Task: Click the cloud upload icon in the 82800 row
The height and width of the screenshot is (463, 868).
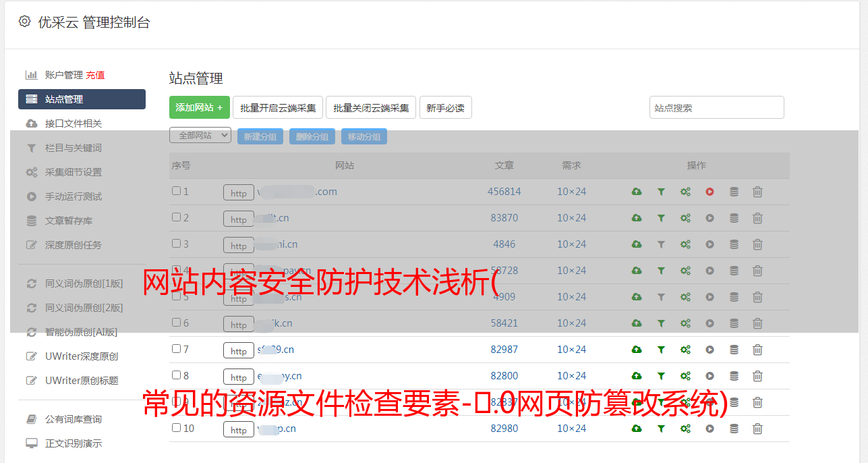Action: (x=637, y=376)
